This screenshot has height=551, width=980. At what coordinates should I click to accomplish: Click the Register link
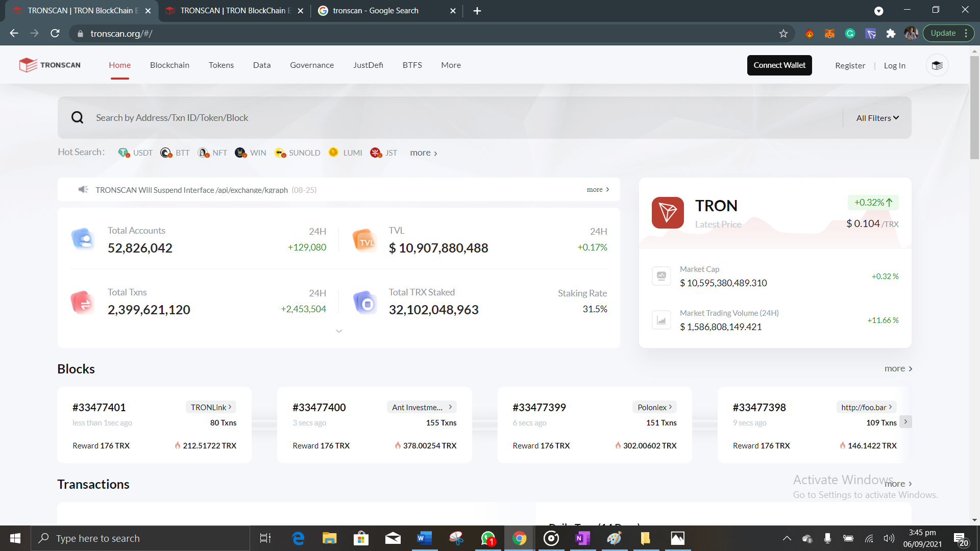click(x=850, y=65)
